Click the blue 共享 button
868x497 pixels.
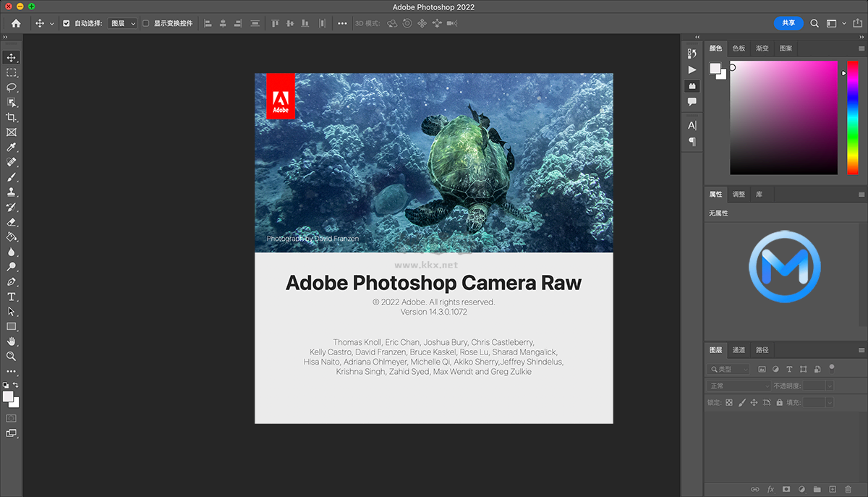[x=788, y=23]
